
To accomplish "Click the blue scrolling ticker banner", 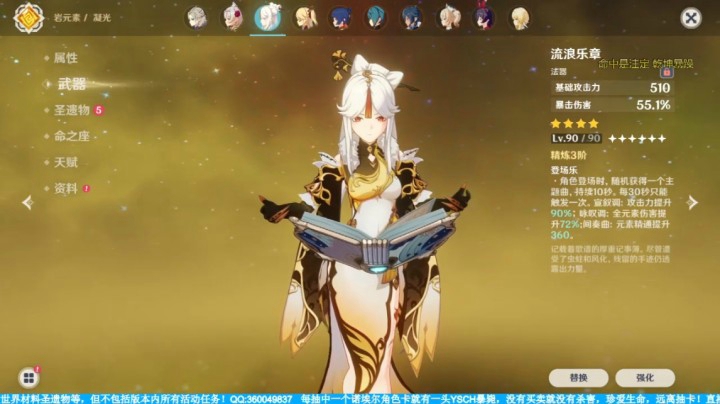I will pos(360,398).
